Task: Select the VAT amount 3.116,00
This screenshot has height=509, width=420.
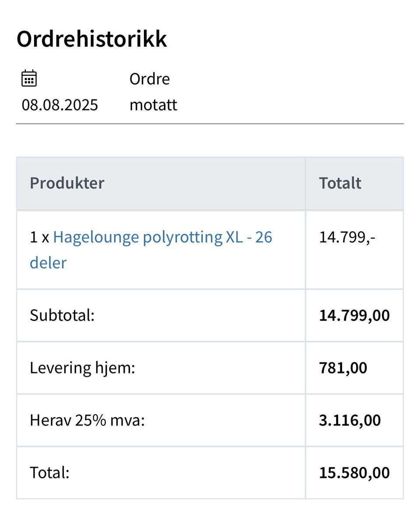Action: pos(350,420)
